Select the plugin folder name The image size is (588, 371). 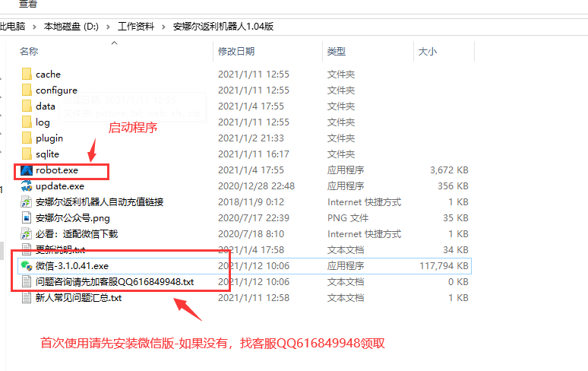pyautogui.click(x=49, y=138)
